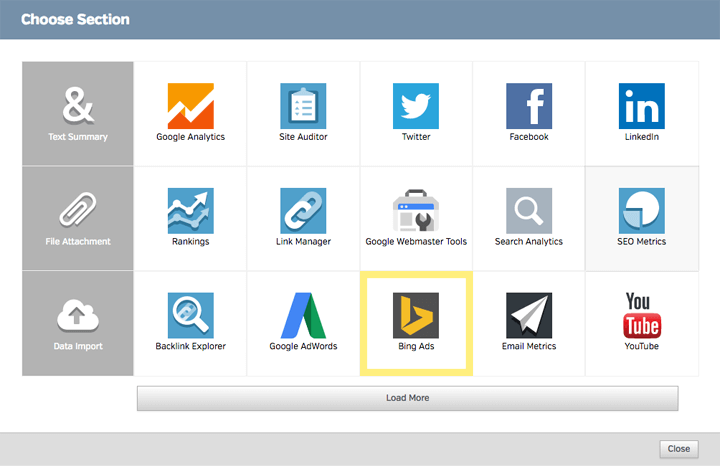
Task: Select the Site Auditor clipboard icon
Action: tap(303, 106)
